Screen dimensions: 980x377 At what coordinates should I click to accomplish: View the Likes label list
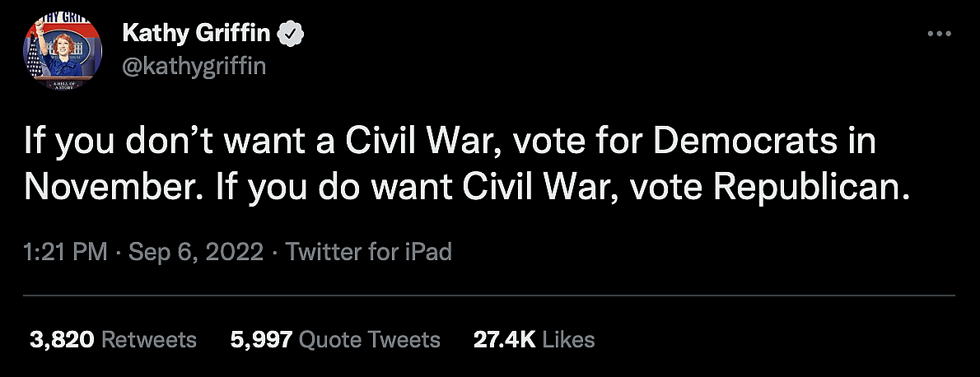coord(569,339)
